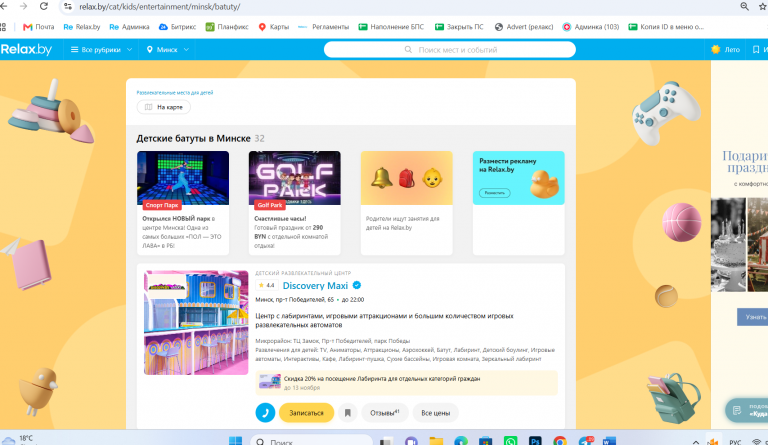Click the Windows taskbar Поиск search box
The height and width of the screenshot is (445, 768).
[x=312, y=441]
